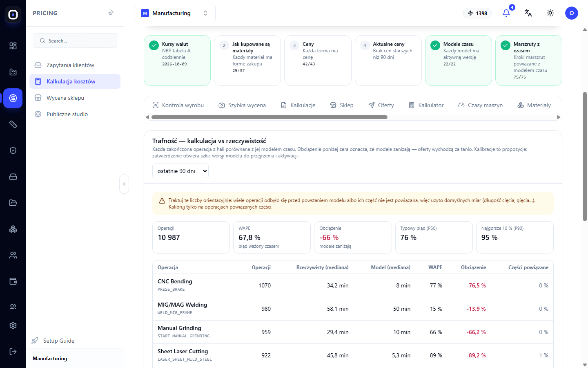This screenshot has width=588, height=368.
Task: Open the language translation icon
Action: (528, 13)
